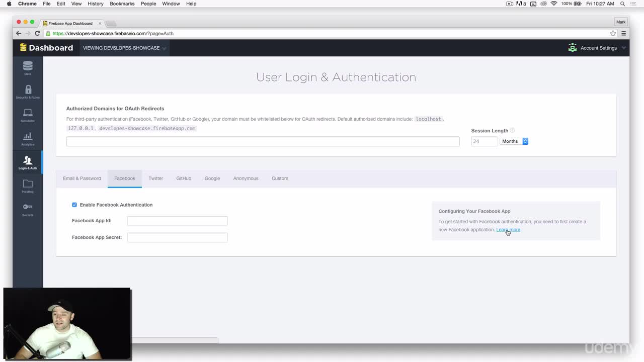This screenshot has width=644, height=362.
Task: Click the menu bar clock Fri 10:27 AM
Action: [600, 4]
